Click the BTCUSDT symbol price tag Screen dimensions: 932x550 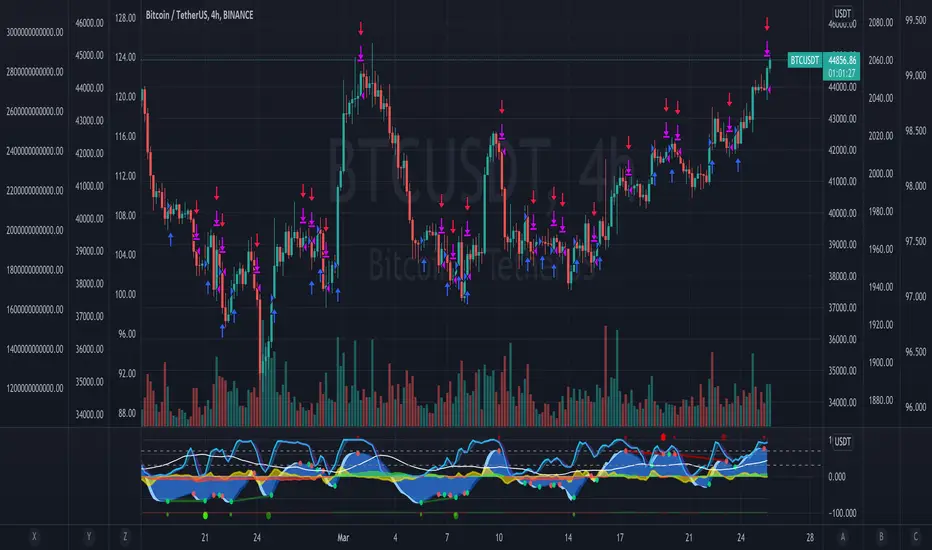[804, 60]
